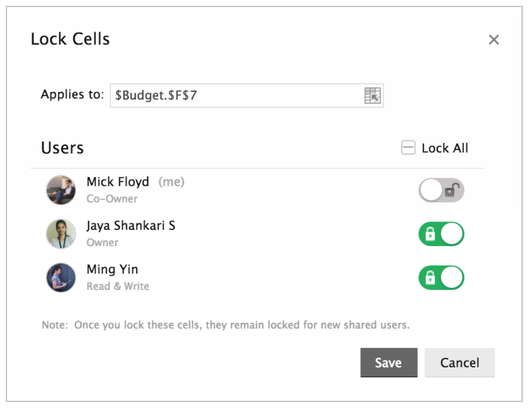Close the Lock Cells dialog

click(x=494, y=40)
